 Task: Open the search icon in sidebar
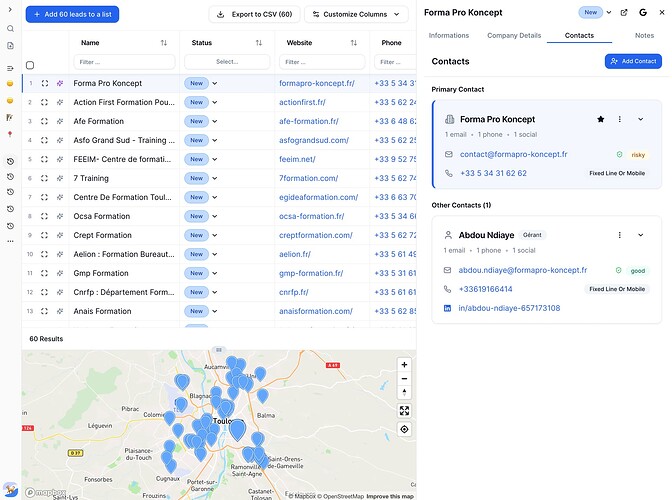(10, 29)
